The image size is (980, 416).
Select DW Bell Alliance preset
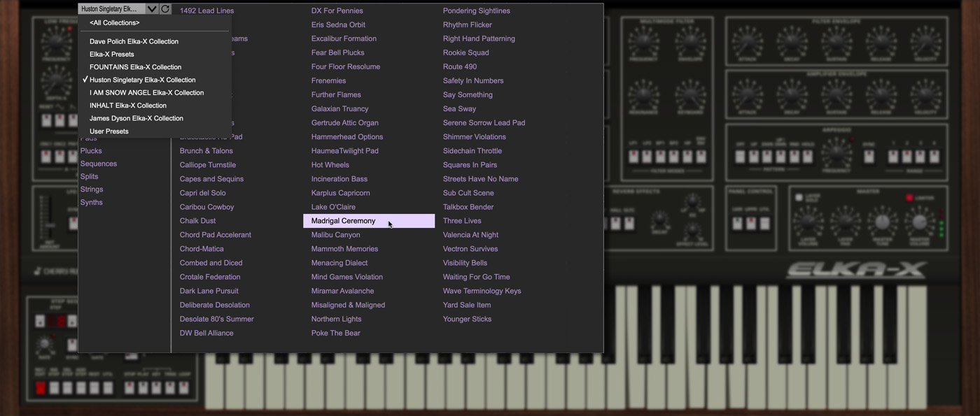(206, 333)
